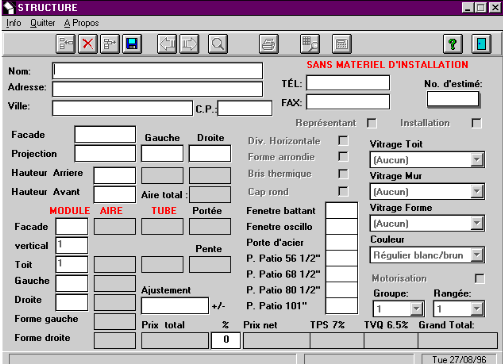The image size is (503, 364).
Task: Click the C.P. input field
Action: pyautogui.click(x=245, y=108)
